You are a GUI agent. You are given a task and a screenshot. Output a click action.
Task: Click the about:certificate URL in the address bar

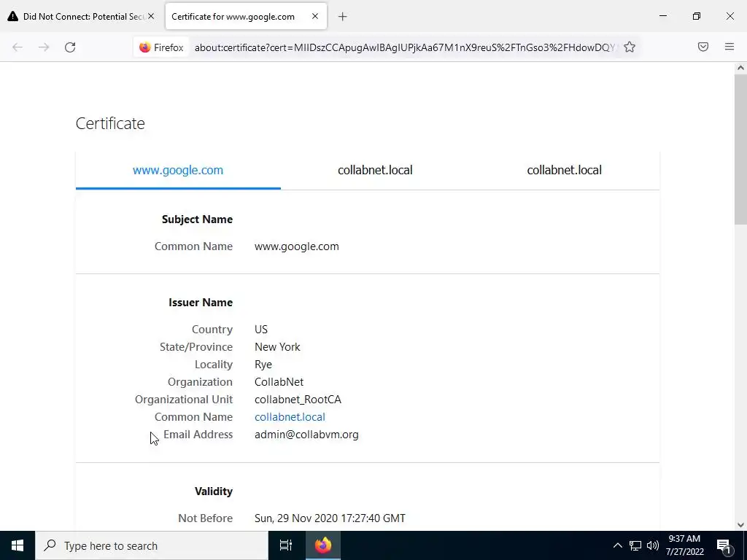(405, 47)
